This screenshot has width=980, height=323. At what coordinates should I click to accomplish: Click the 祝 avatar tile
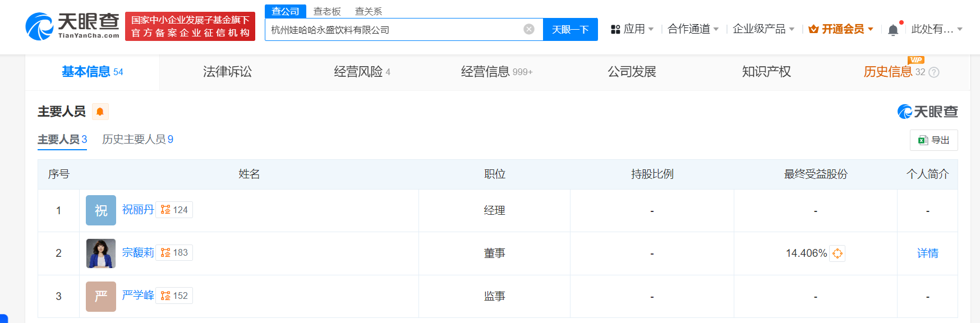101,210
